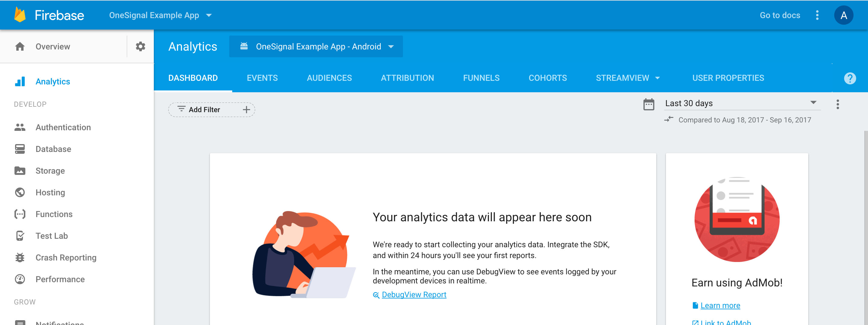Click the GROW section label
Screen dimensions: 868x325
tap(25, 302)
